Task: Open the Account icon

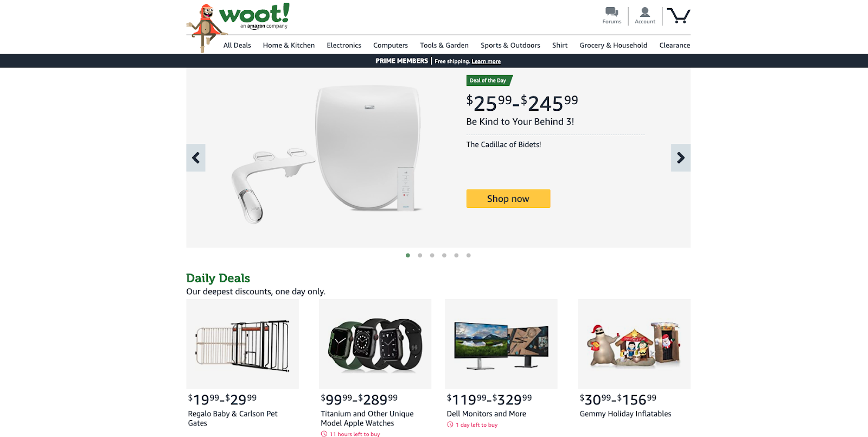Action: click(x=644, y=11)
